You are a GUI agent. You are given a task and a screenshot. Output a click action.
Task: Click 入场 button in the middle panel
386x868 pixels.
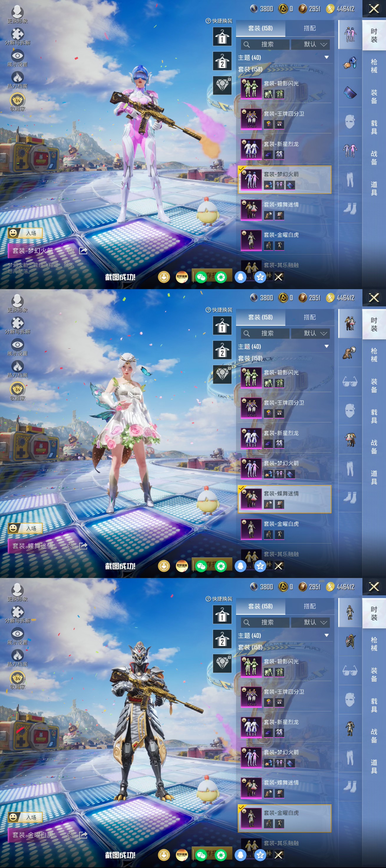tap(25, 528)
